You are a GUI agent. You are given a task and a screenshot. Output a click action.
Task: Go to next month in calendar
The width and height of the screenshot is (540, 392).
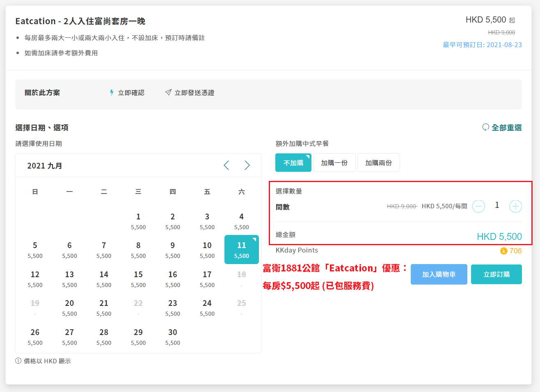[247, 165]
